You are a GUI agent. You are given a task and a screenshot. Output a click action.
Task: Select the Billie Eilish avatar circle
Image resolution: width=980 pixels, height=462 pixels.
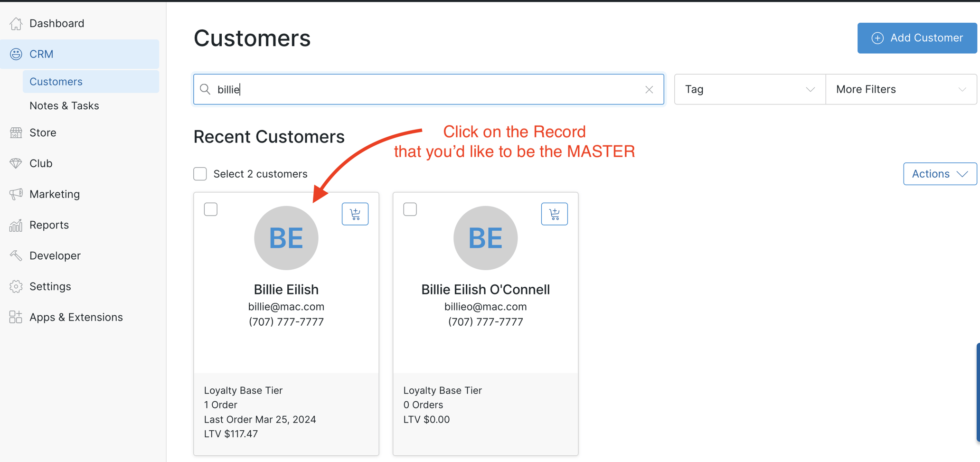pyautogui.click(x=286, y=238)
